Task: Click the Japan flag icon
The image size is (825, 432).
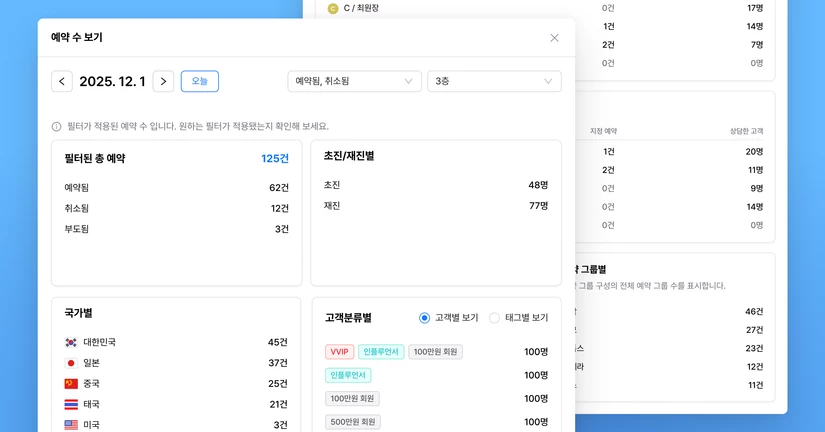Action: tap(71, 363)
